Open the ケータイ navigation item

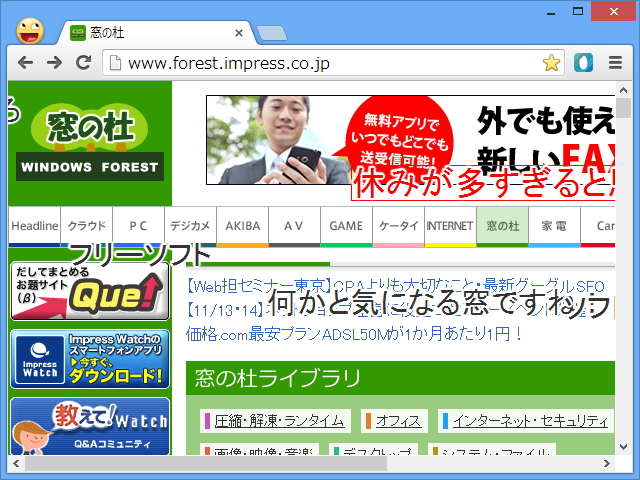click(398, 227)
